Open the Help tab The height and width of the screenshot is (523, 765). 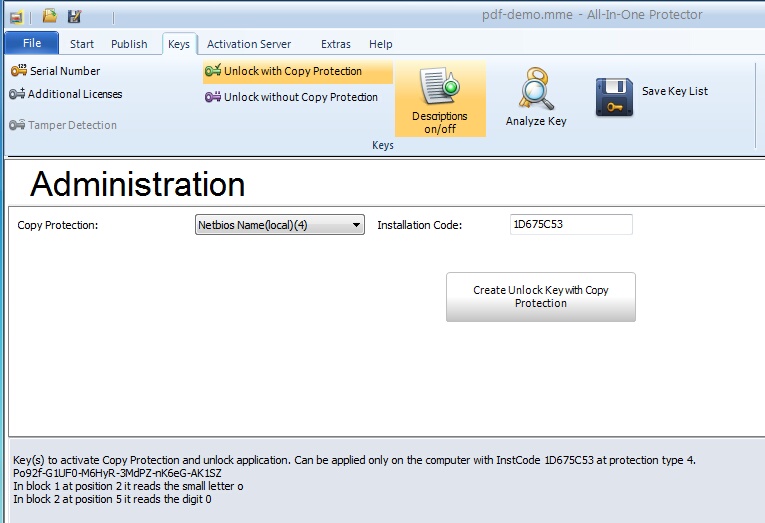[x=381, y=44]
